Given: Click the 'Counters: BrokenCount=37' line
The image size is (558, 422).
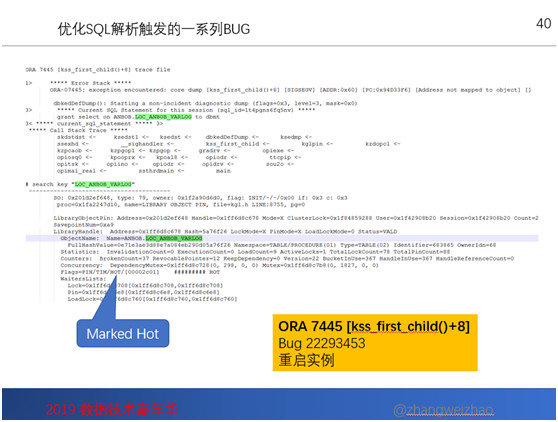Looking at the screenshot, I should [287, 259].
